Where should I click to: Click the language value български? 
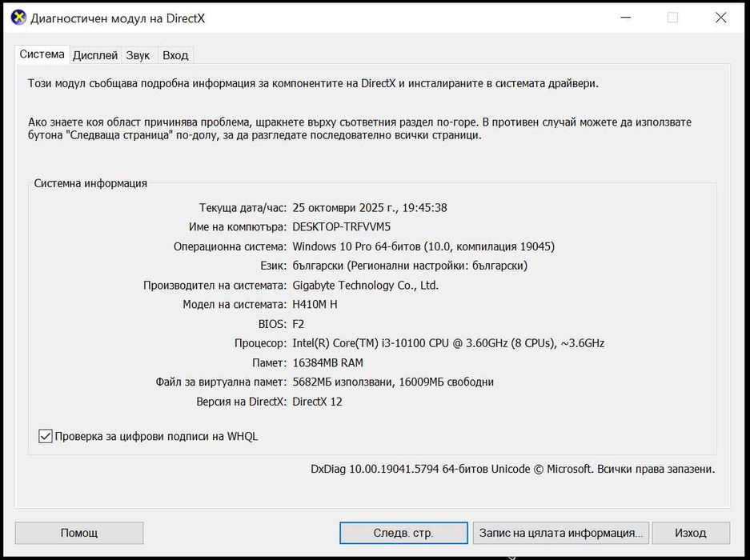click(x=410, y=266)
